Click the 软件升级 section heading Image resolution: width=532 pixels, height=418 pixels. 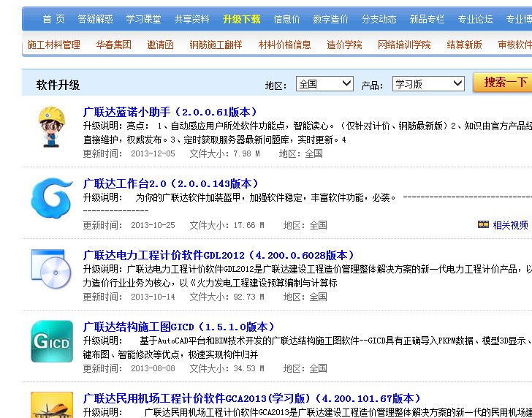pos(58,85)
